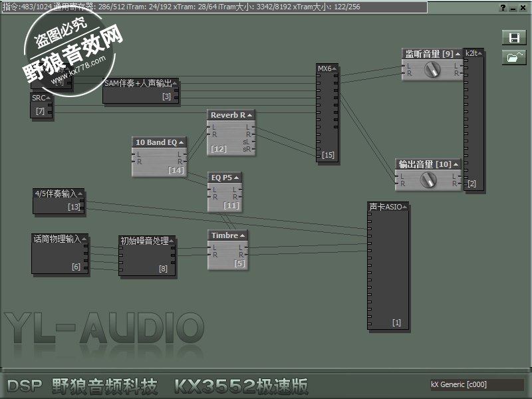Expand the 监听音量 [9] module arrow

coord(458,54)
